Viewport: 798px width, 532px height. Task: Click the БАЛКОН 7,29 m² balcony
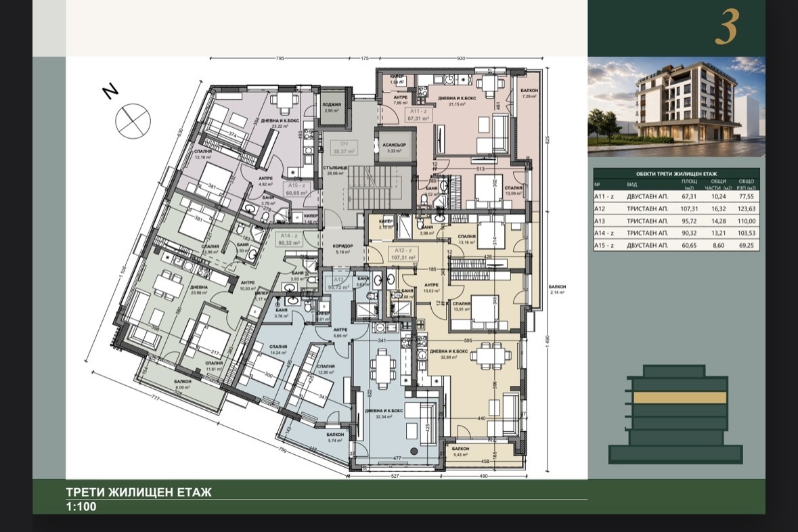(x=529, y=93)
